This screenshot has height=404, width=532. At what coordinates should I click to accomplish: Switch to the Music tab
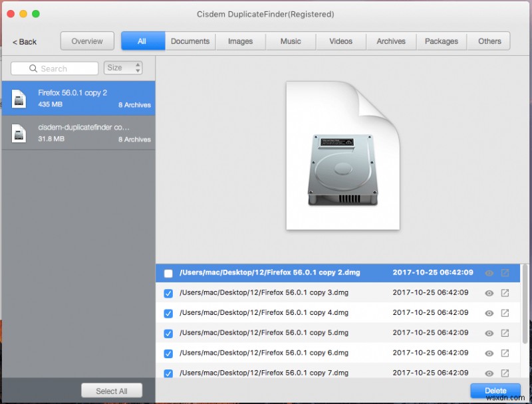tap(290, 41)
